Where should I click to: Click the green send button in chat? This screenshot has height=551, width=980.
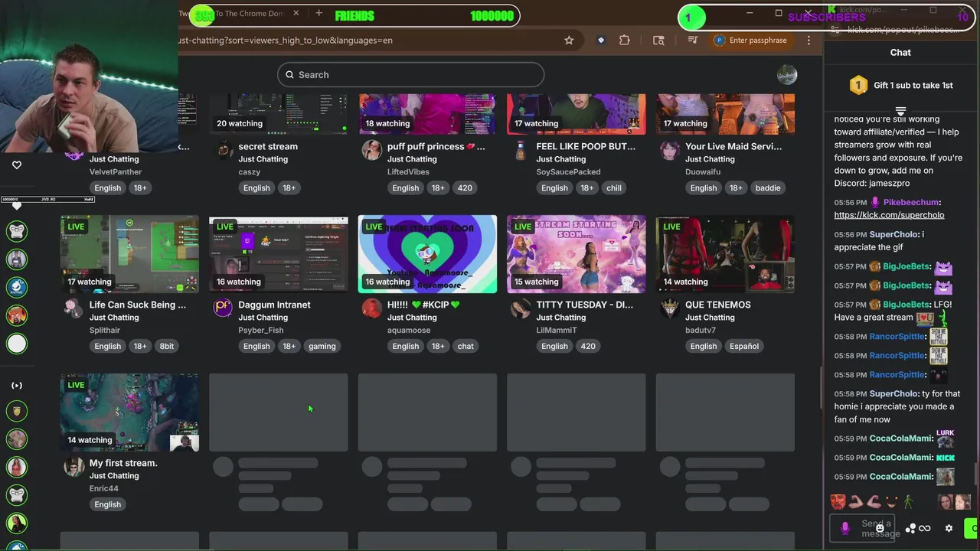[x=972, y=528]
